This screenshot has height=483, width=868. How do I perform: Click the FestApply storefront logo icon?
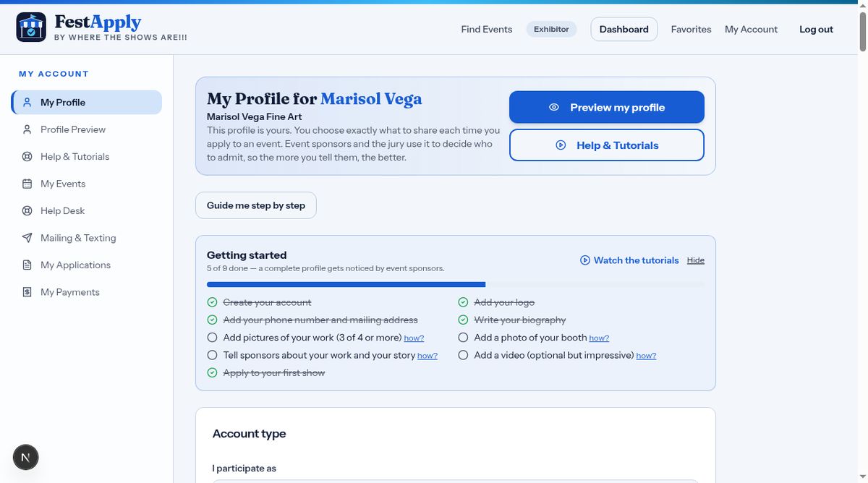31,27
